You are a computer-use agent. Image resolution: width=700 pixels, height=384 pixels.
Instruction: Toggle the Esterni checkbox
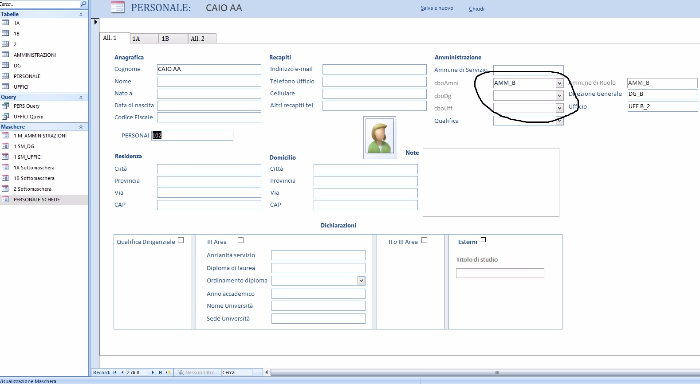(483, 240)
